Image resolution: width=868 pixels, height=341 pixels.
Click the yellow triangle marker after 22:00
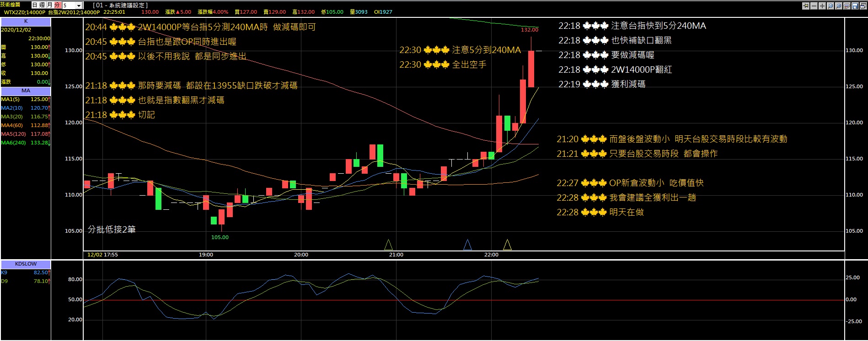[x=507, y=245]
